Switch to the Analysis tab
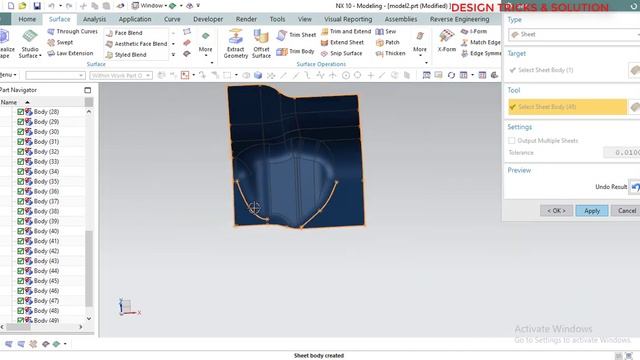The image size is (640, 360). pyautogui.click(x=94, y=19)
